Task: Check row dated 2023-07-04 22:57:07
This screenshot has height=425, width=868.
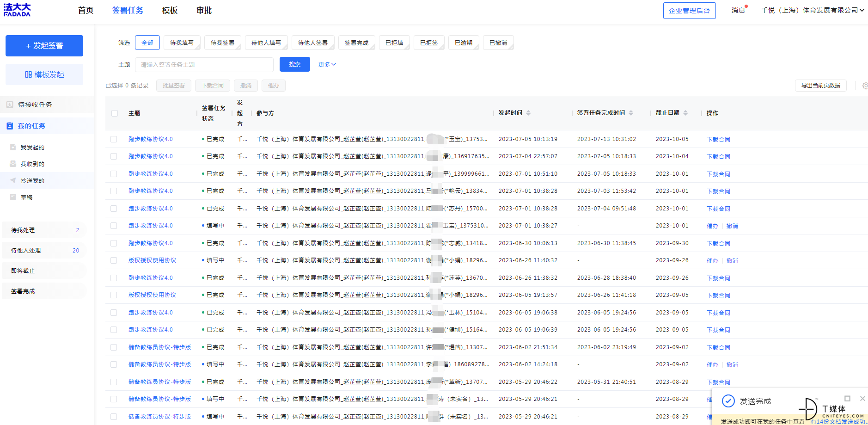Action: [114, 156]
